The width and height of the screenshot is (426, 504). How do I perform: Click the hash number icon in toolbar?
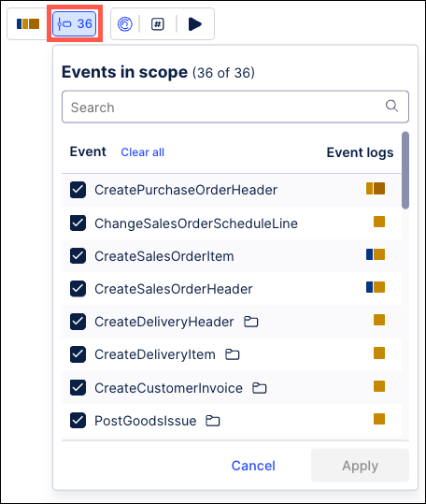point(158,24)
